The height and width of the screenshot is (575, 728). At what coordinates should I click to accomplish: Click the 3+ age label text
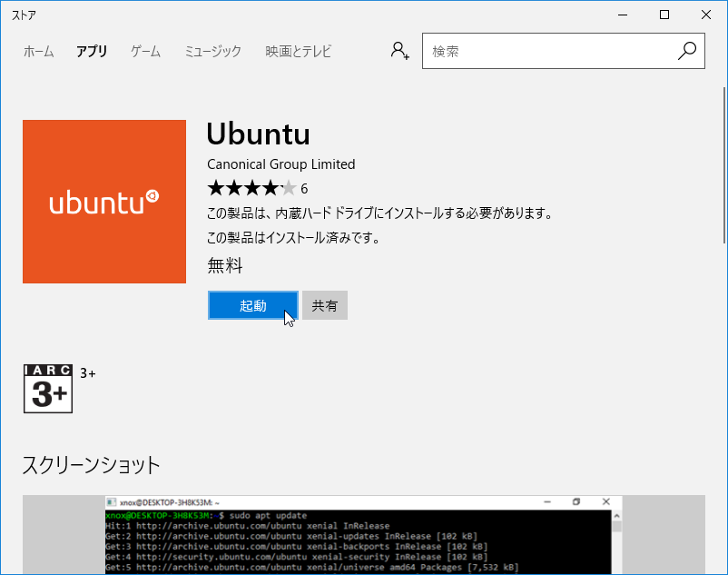(88, 373)
